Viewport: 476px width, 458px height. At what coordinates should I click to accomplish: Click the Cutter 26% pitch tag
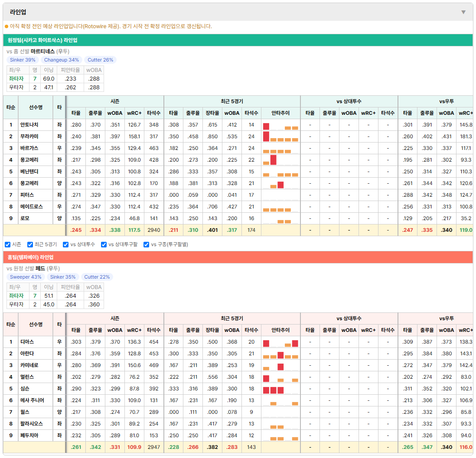(x=101, y=60)
